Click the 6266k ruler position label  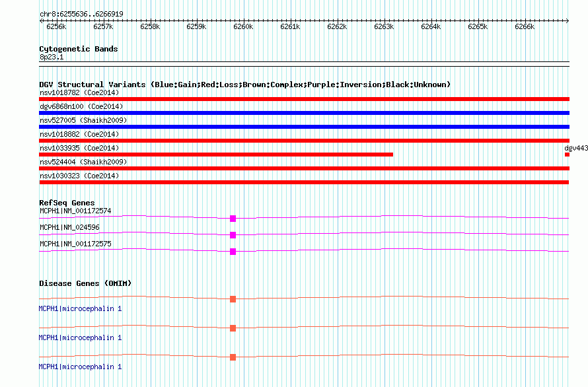point(525,26)
